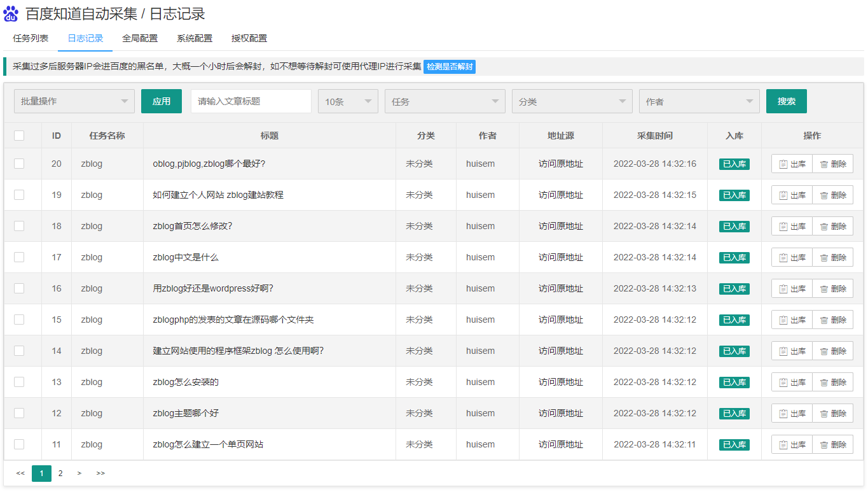Jump to last page with >> button
Viewport: 868px width, 492px height.
(x=100, y=473)
